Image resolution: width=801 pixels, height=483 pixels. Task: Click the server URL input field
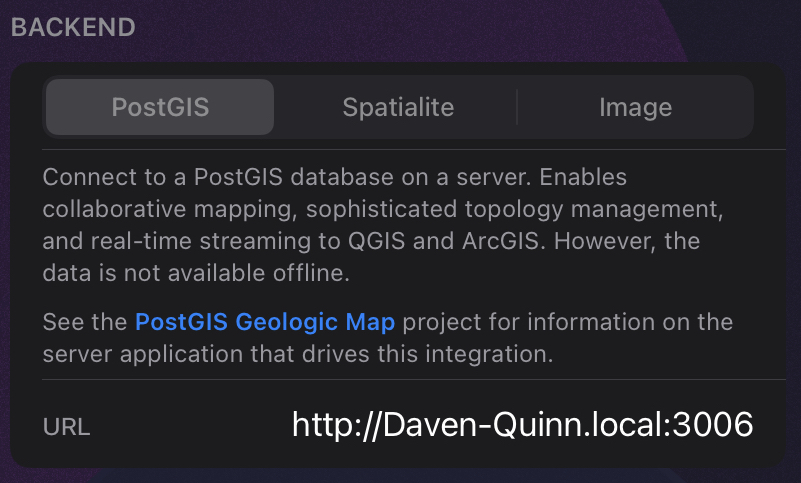click(522, 424)
